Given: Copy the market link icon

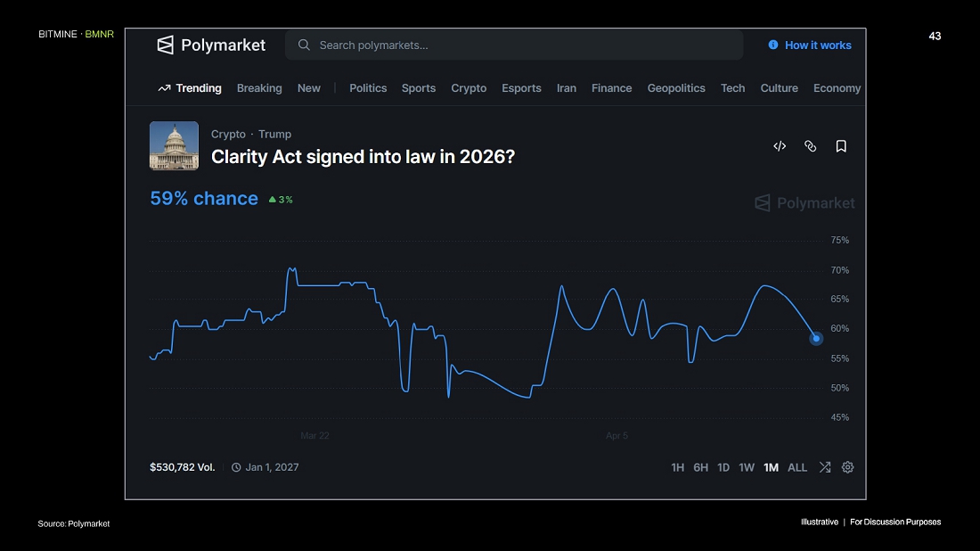Looking at the screenshot, I should tap(810, 146).
